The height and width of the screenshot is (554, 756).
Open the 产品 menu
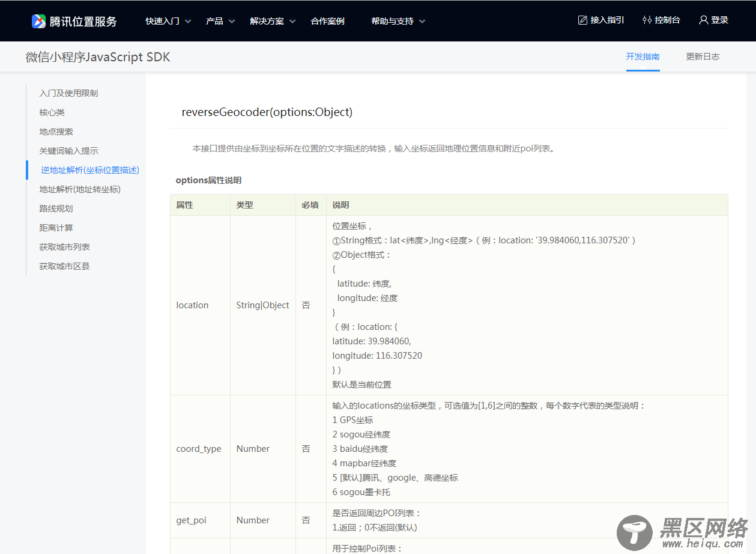[214, 21]
